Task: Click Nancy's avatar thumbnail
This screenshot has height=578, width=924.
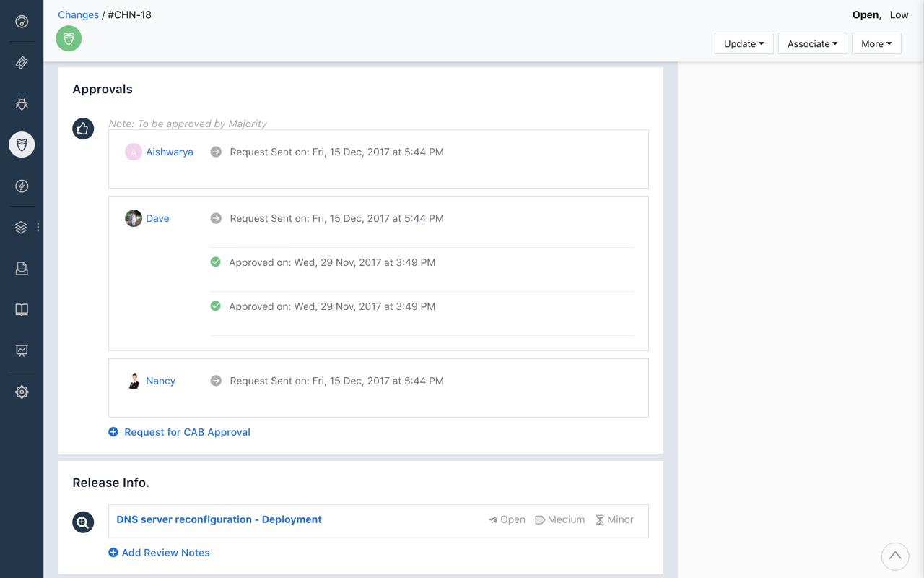Action: 134,381
